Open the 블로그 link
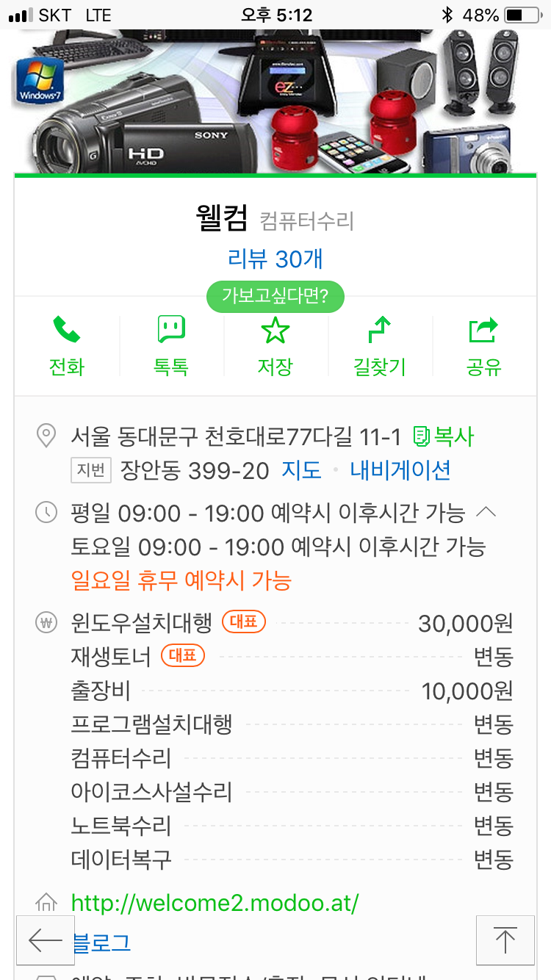Viewport: 551px width, 980px height. click(x=102, y=943)
